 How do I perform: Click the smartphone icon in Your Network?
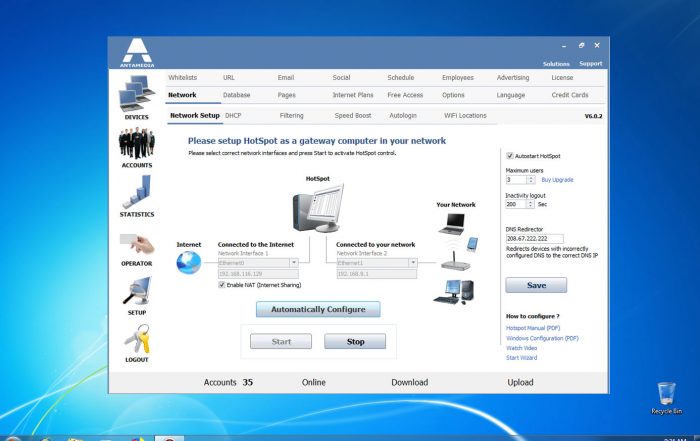point(472,244)
